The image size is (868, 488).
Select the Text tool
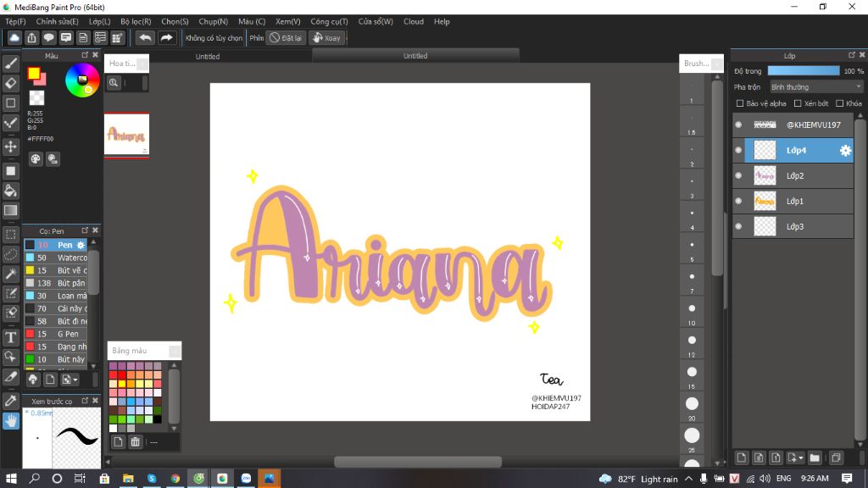click(10, 337)
